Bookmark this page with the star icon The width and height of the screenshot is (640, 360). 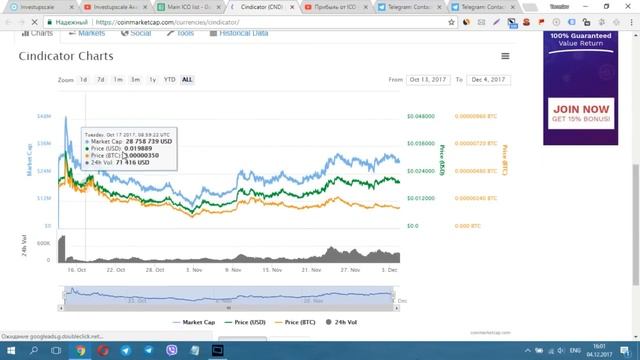[x=451, y=22]
